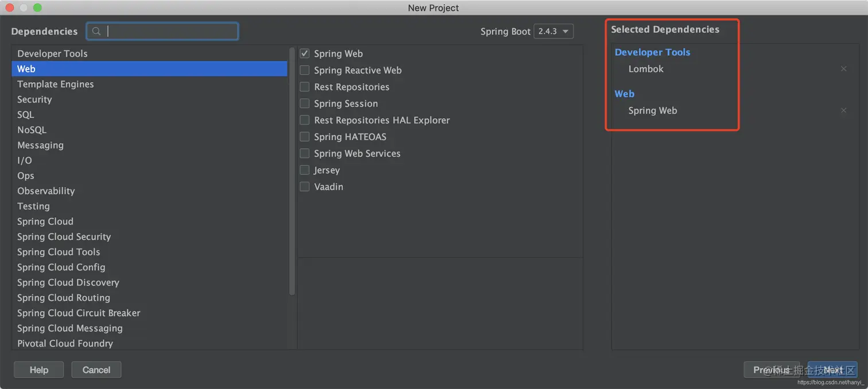The width and height of the screenshot is (868, 389).
Task: Open Spring Cloud Messaging category
Action: (x=149, y=328)
